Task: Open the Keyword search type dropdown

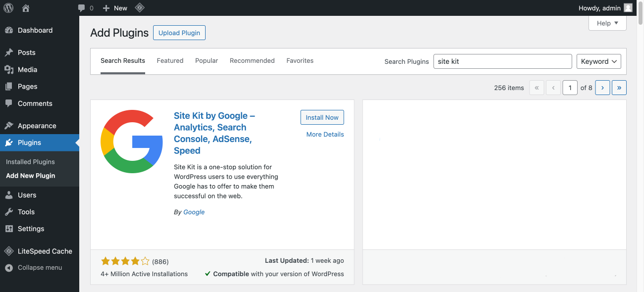Action: click(598, 61)
